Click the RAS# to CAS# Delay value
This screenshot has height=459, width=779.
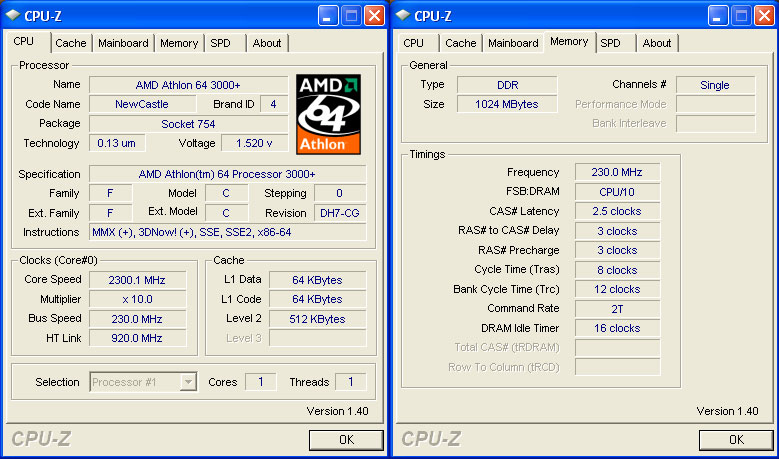pos(618,231)
